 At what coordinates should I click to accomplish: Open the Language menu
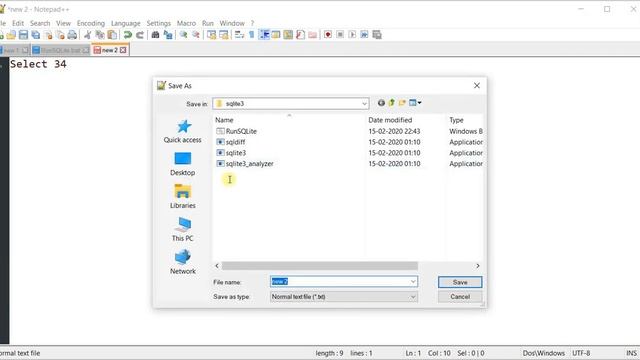pos(125,23)
